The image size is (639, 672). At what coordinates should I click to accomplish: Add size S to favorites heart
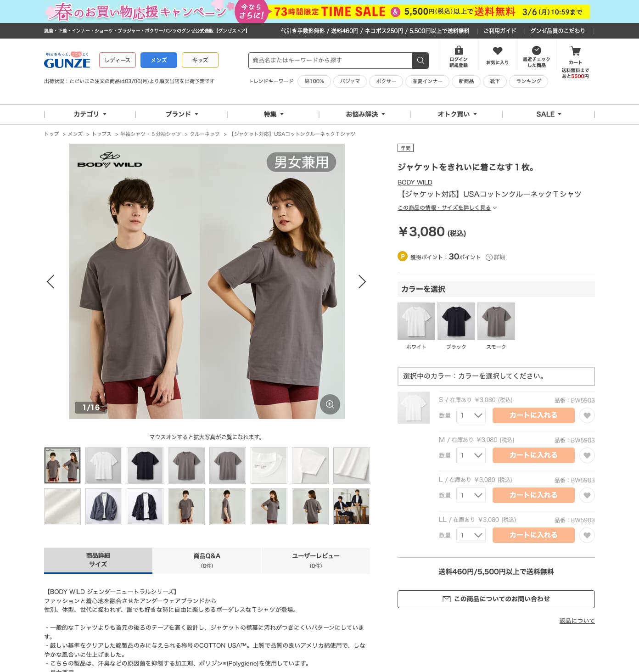tap(587, 415)
